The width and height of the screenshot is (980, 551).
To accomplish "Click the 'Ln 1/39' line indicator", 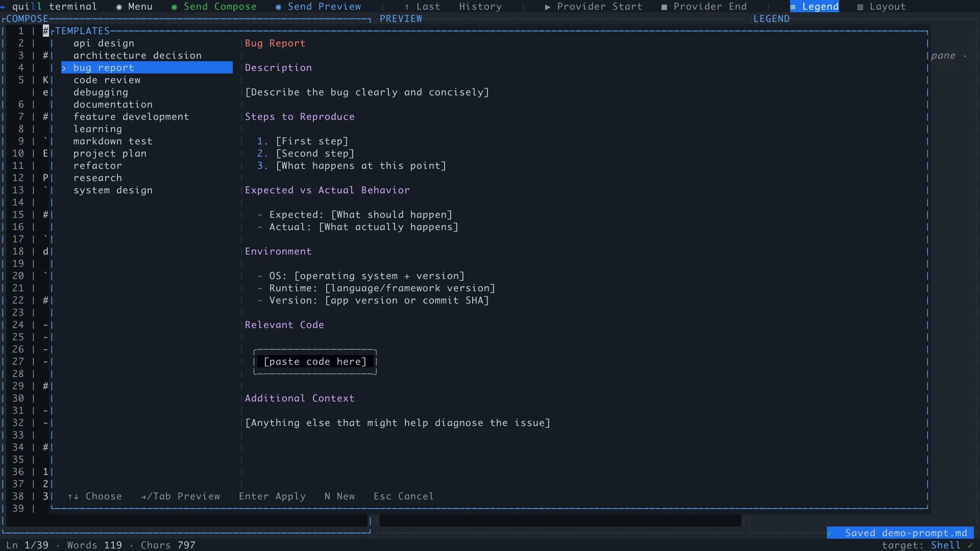I will click(27, 545).
